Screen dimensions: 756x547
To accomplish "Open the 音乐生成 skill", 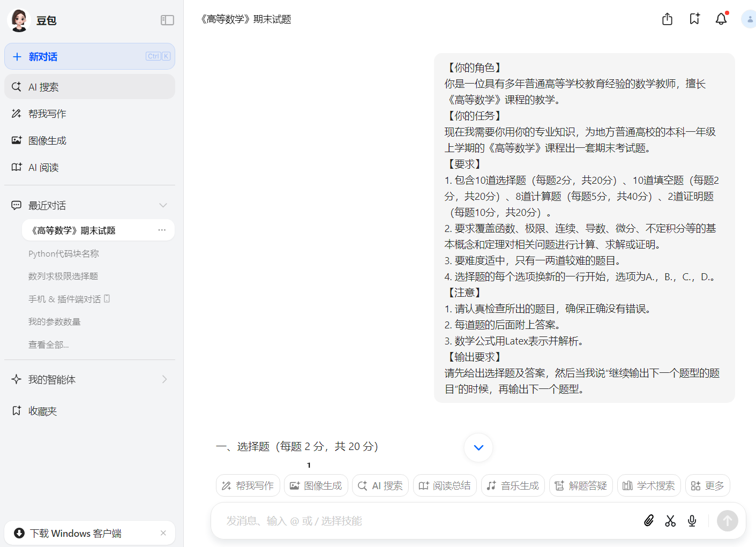I will click(512, 485).
